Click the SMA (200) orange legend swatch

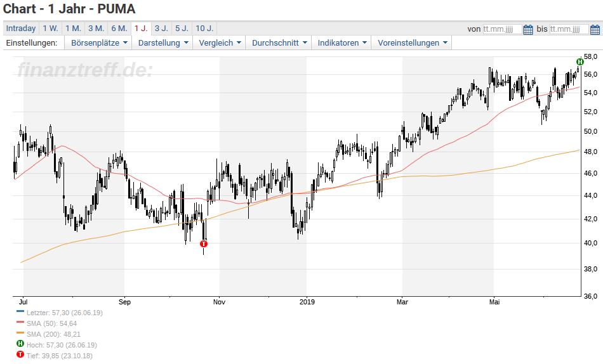pyautogui.click(x=20, y=333)
